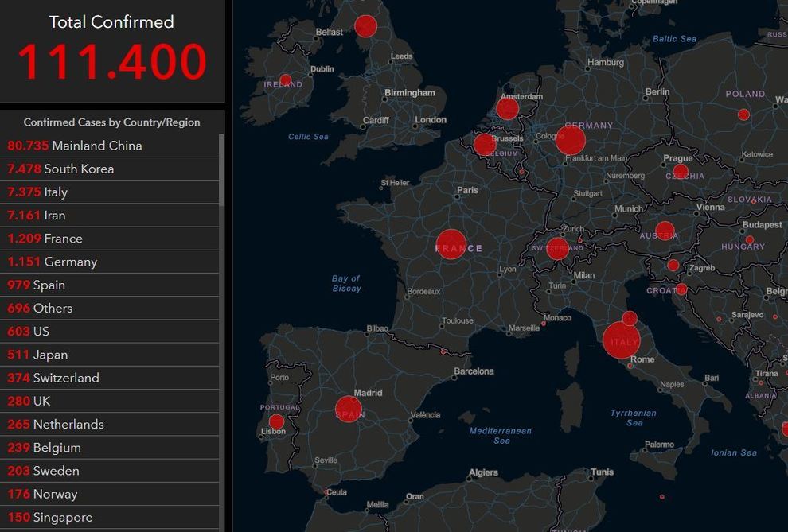Click the red case circle over France
The image size is (788, 532).
[x=451, y=245]
